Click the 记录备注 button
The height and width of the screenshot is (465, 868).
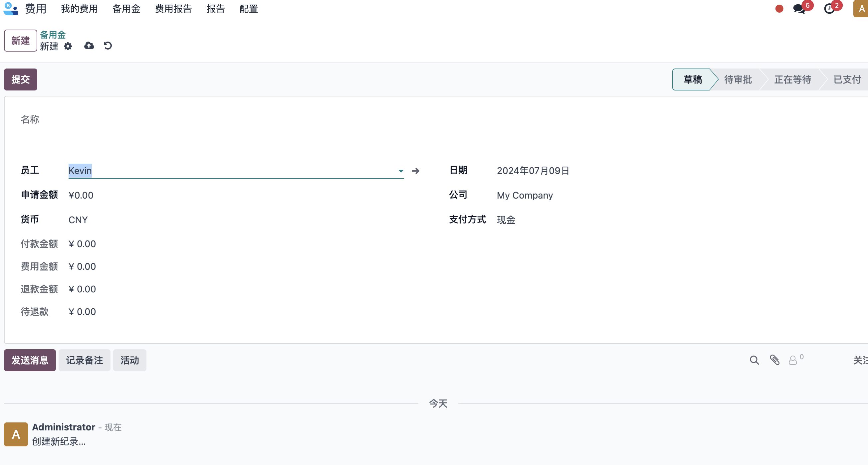pyautogui.click(x=85, y=360)
